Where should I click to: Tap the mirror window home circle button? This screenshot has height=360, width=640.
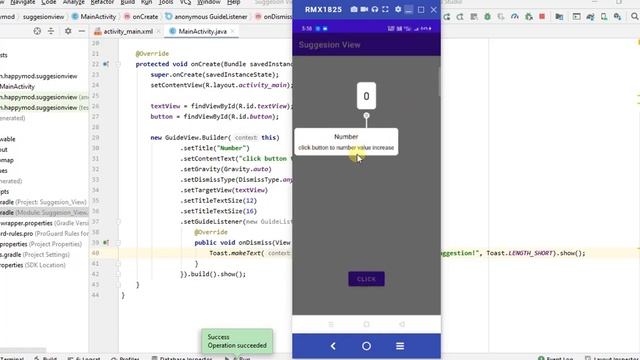click(x=367, y=346)
